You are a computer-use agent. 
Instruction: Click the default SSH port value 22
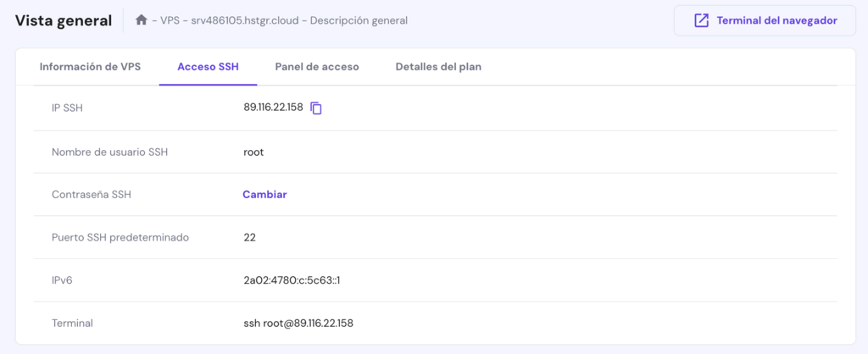click(x=249, y=237)
